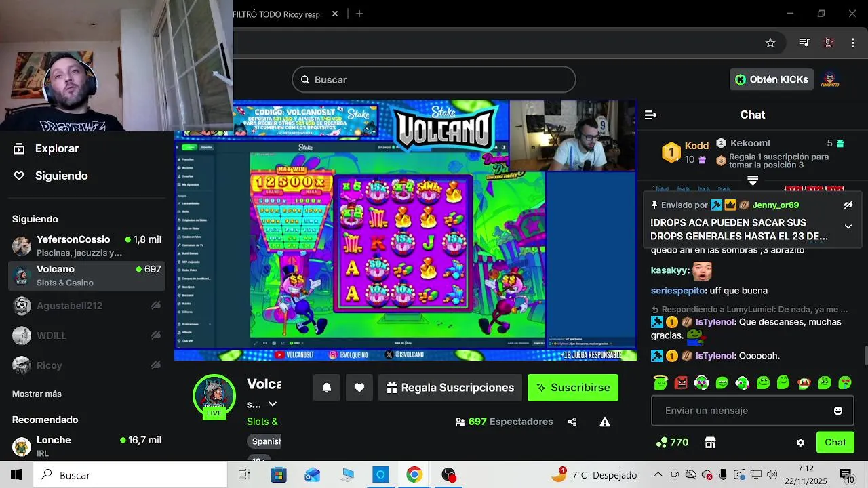Toggle muted notifications for Agustabell212
Screen dimensions: 868x488
tap(156, 306)
